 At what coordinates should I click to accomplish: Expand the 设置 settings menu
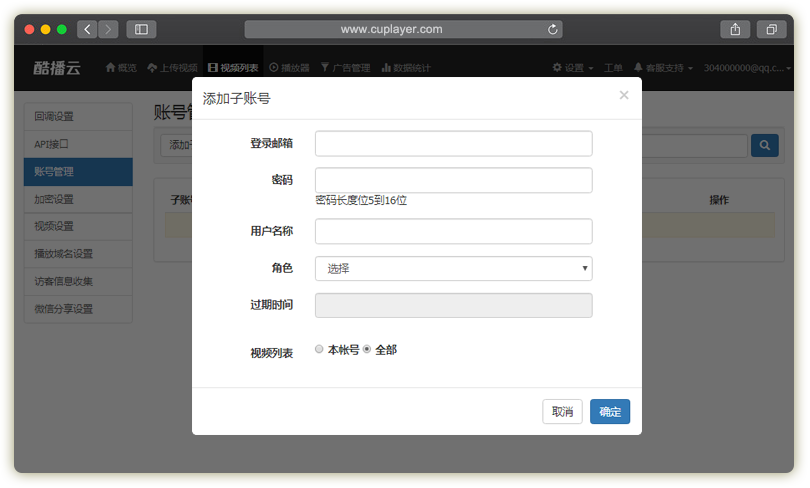point(573,68)
